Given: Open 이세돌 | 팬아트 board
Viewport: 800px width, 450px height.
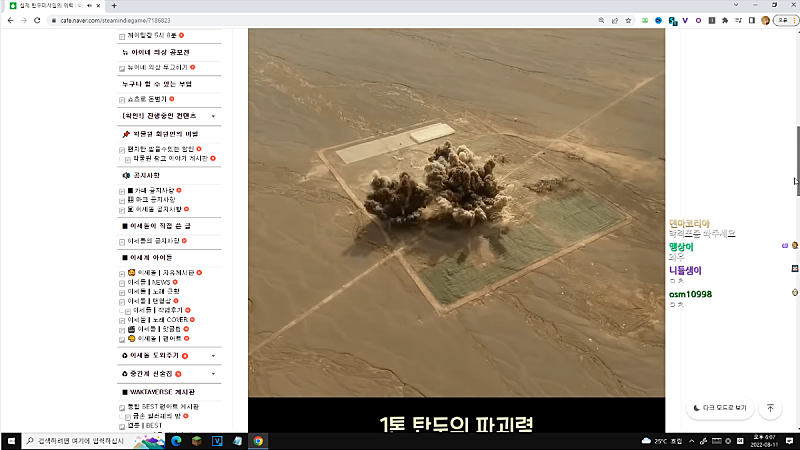Looking at the screenshot, I should coord(160,339).
